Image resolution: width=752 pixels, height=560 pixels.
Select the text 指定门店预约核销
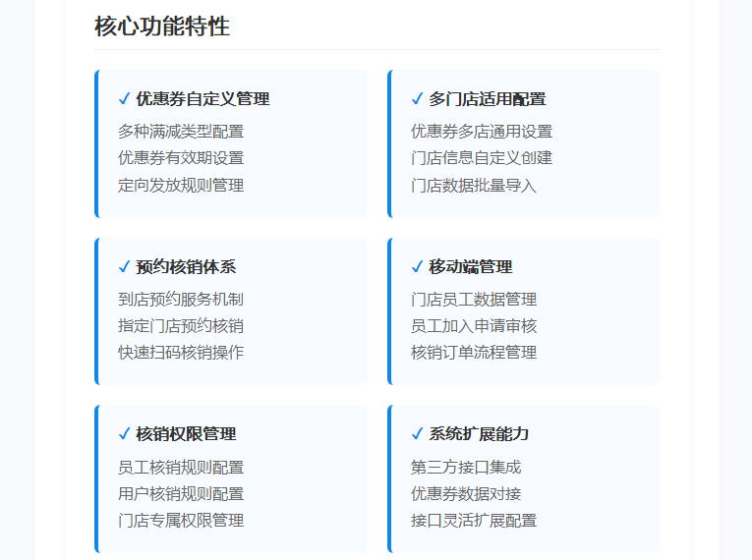point(181,326)
